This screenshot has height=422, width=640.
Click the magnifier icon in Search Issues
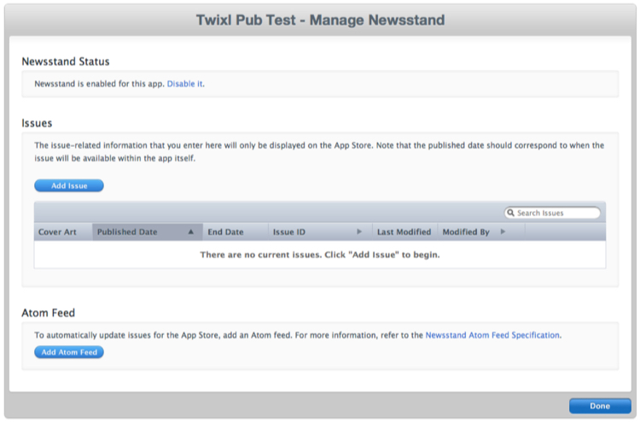click(511, 213)
